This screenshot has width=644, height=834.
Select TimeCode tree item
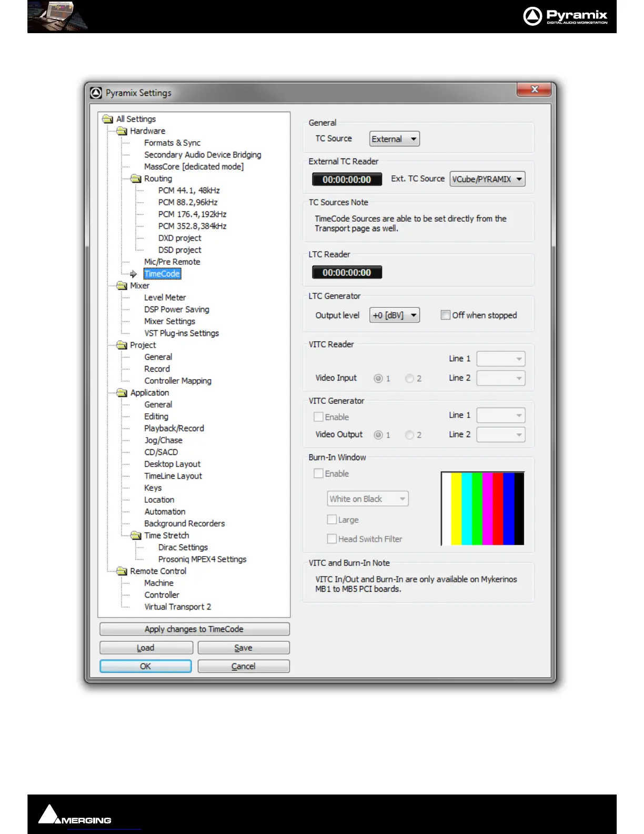(162, 274)
